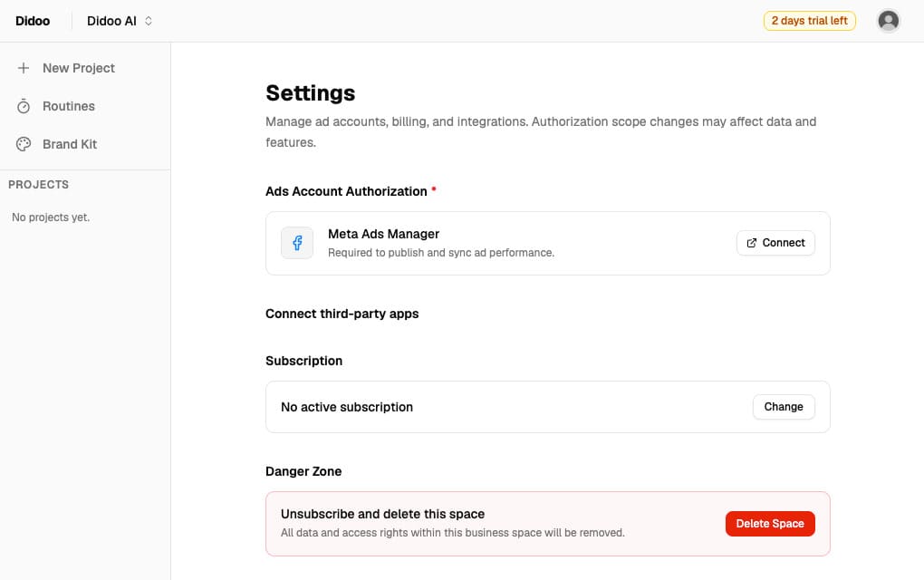924x580 pixels.
Task: Click the Facebook icon for Meta Ads
Action: [x=297, y=243]
